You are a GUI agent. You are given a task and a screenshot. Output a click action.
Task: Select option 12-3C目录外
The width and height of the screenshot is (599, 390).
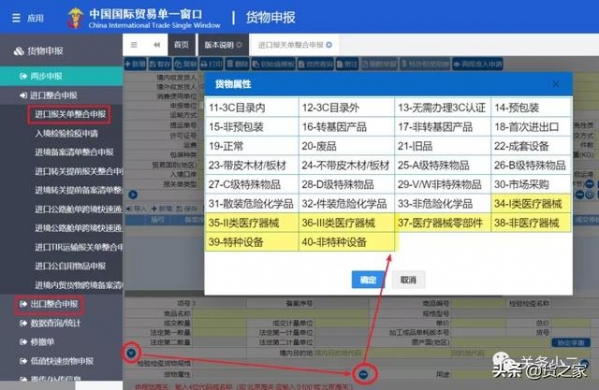[346, 107]
